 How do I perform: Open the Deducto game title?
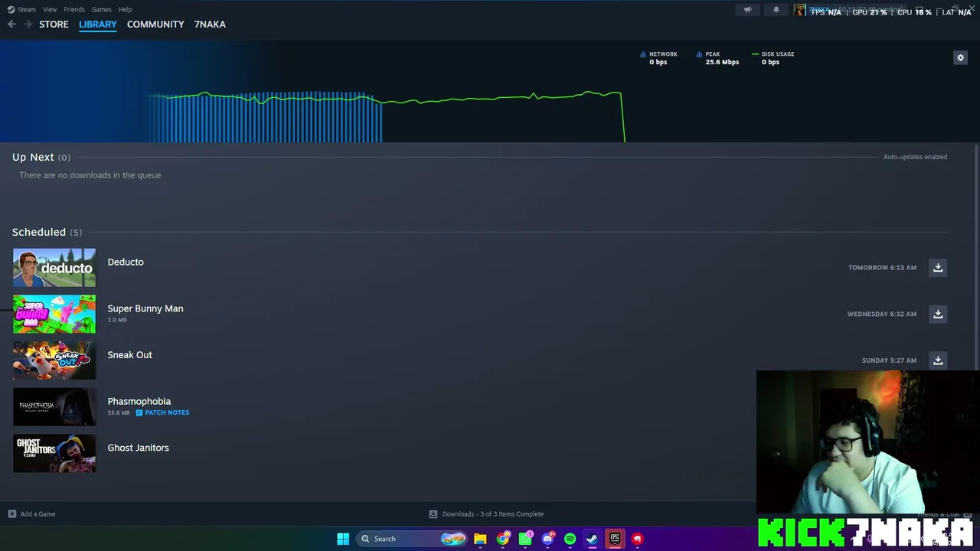126,262
